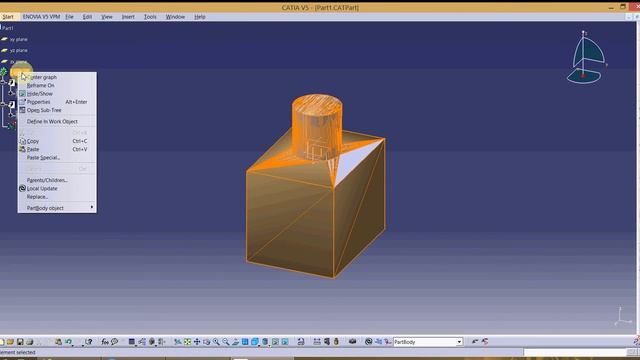Click the Swap visible space icon
The height and width of the screenshot is (360, 640).
click(285, 342)
